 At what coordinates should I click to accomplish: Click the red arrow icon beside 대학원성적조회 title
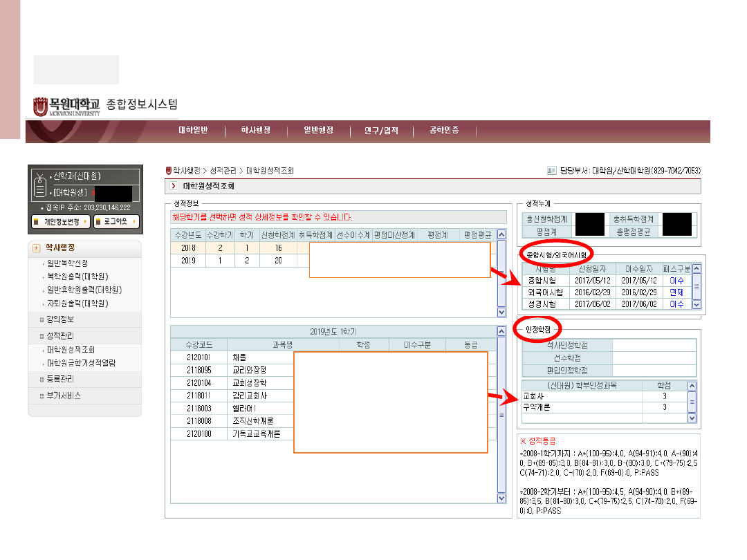[x=173, y=186]
